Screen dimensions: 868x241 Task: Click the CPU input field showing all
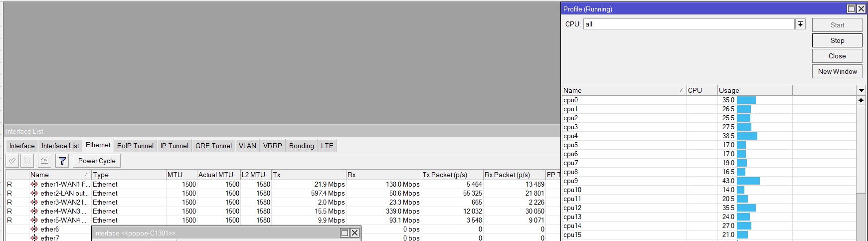(x=689, y=24)
